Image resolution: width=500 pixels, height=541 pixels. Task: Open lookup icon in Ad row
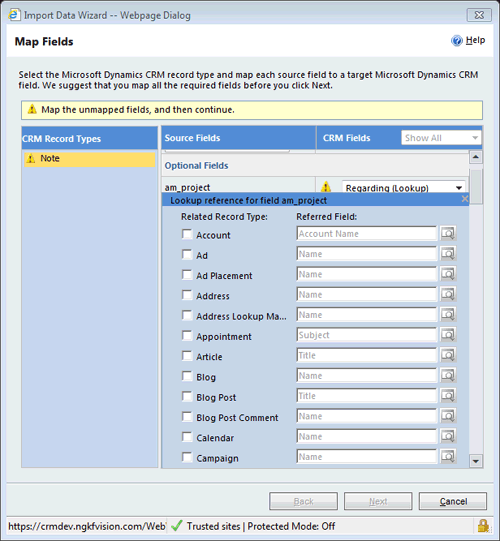(x=448, y=254)
